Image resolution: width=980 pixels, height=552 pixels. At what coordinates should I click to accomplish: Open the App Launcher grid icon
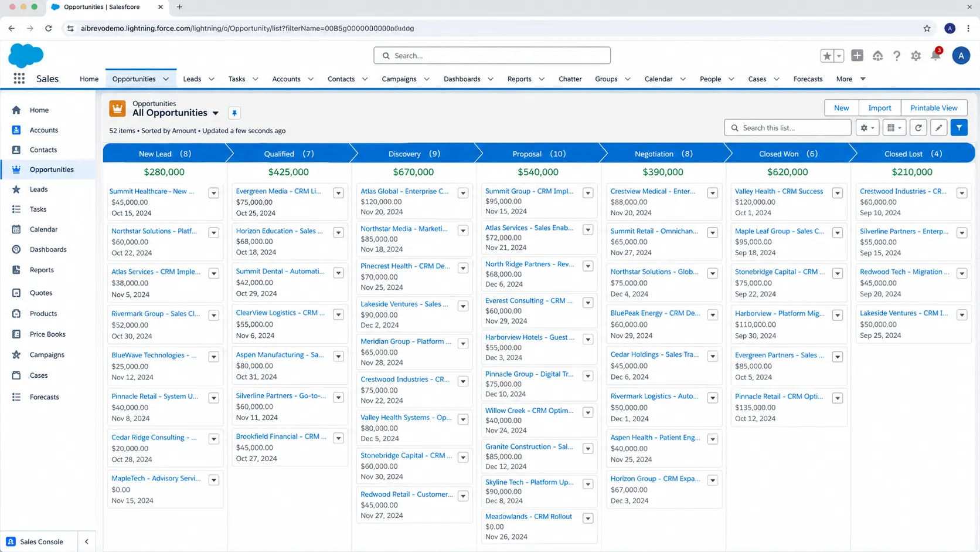[19, 79]
